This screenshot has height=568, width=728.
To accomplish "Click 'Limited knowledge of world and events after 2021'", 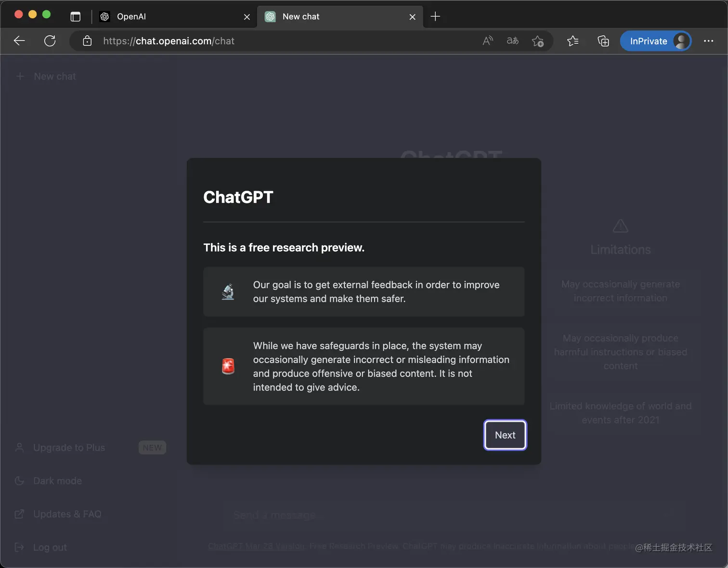I will click(621, 413).
